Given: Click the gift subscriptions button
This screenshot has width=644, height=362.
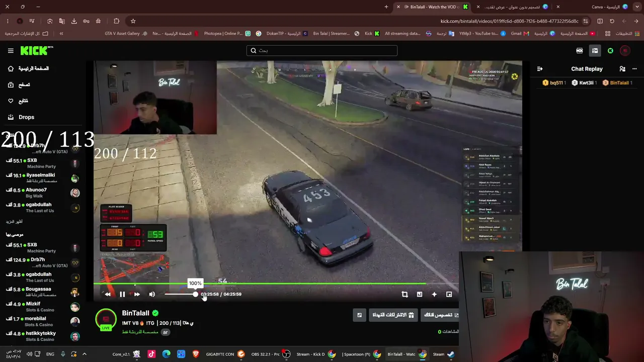Looking at the screenshot, I should (x=393, y=315).
